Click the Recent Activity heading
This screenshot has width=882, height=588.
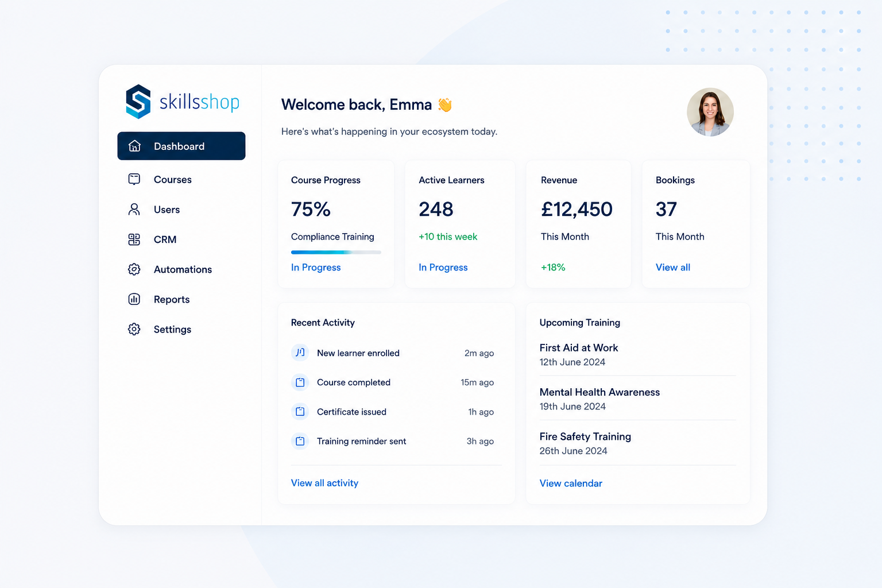(x=323, y=323)
